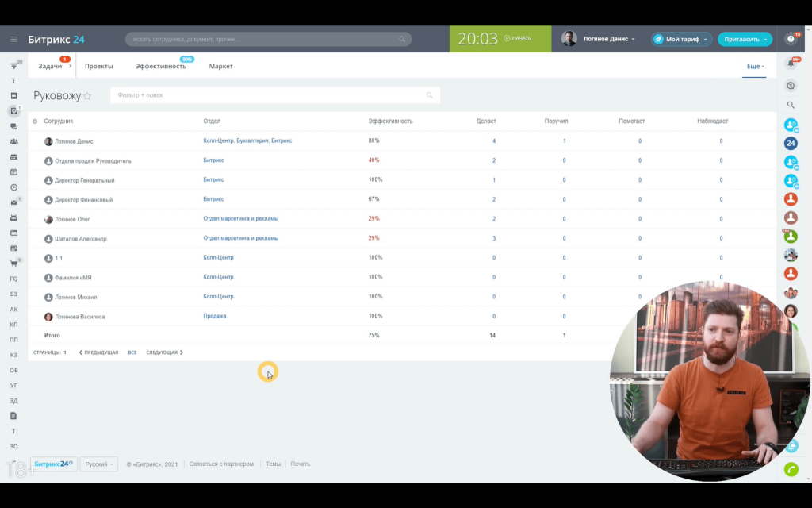Switch to the Маркет tab
This screenshot has width=812, height=508.
220,67
